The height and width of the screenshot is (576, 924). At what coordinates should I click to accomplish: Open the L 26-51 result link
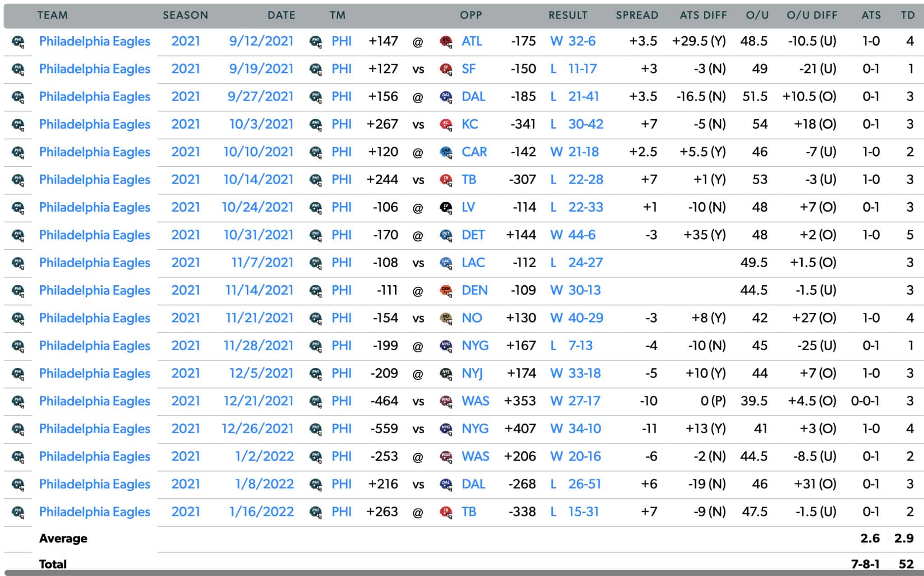[x=575, y=484]
